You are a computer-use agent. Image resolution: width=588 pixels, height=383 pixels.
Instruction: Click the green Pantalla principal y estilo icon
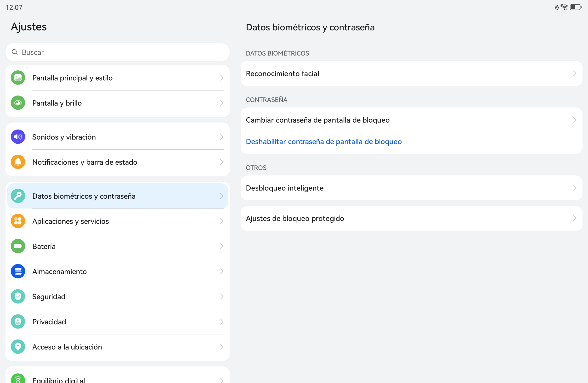pos(18,78)
